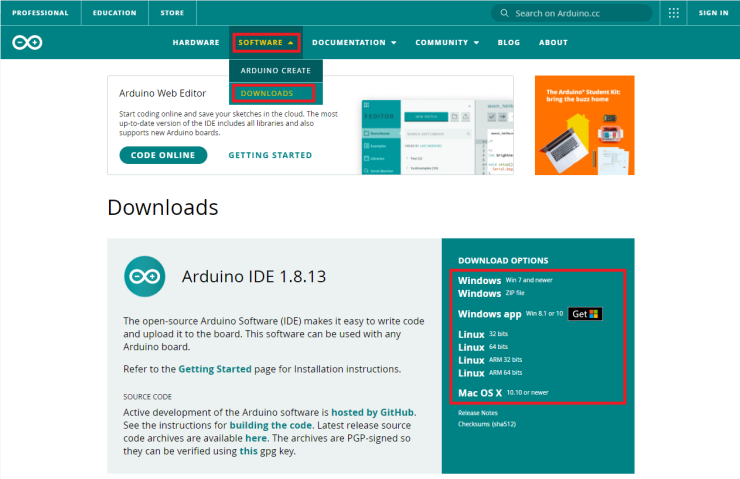Click the 'this' gpg key link
Screen dimensions: 740x479
(248, 451)
